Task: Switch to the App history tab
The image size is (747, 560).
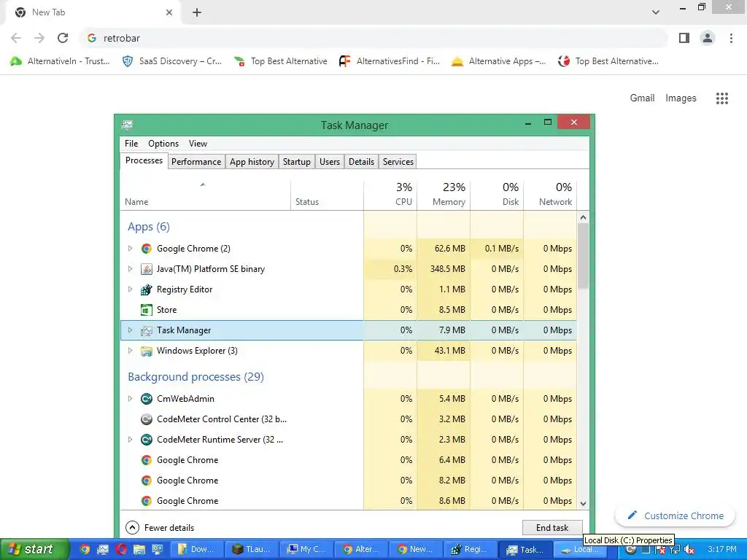Action: pos(252,162)
